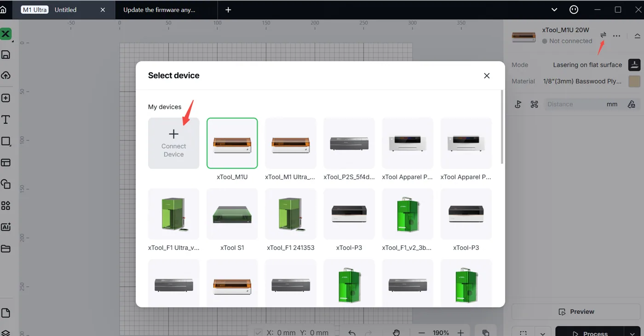Select the rectangle Shape tool

pyautogui.click(x=6, y=141)
